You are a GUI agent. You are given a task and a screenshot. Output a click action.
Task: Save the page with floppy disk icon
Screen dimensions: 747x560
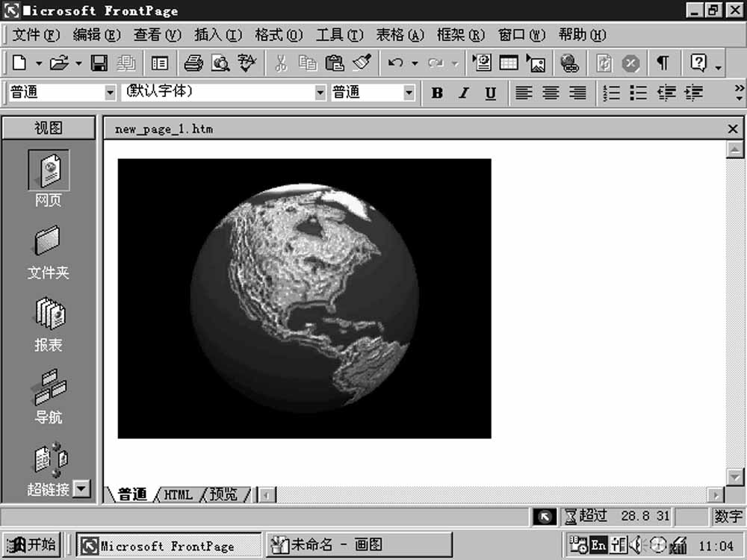coord(99,63)
